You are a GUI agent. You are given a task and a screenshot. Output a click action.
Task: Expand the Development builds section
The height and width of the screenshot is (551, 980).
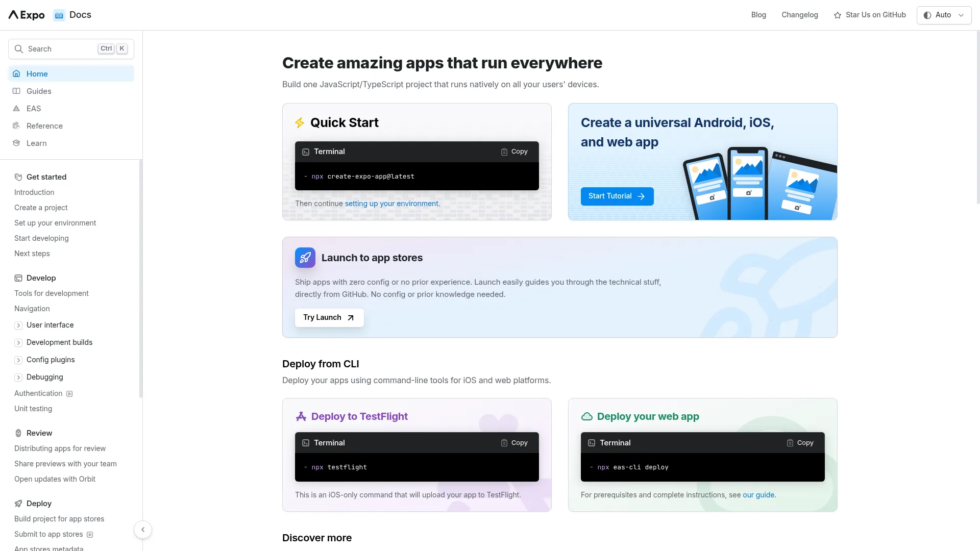coord(18,343)
